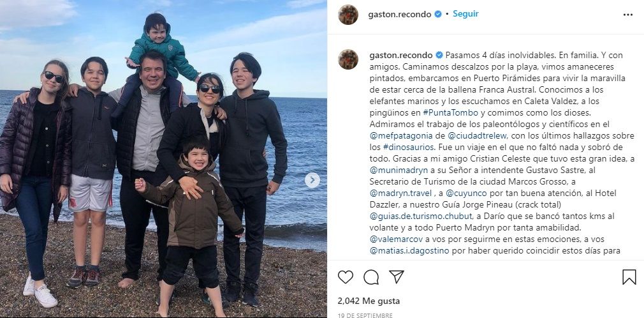Like the post with the heart icon
The width and height of the screenshot is (644, 318).
[346, 277]
